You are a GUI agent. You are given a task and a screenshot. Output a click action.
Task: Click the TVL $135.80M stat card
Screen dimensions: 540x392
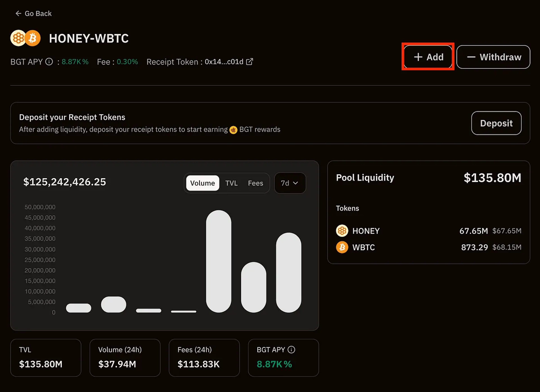tap(46, 357)
